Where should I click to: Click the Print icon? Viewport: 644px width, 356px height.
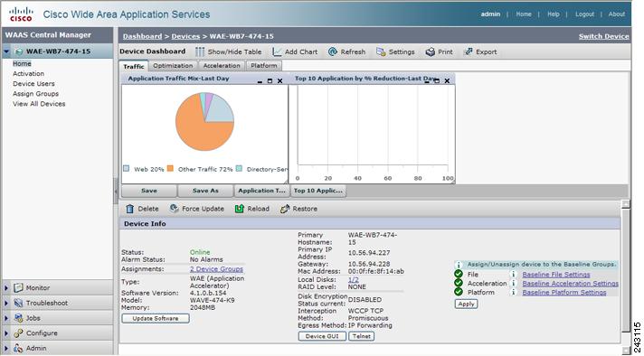(x=430, y=52)
